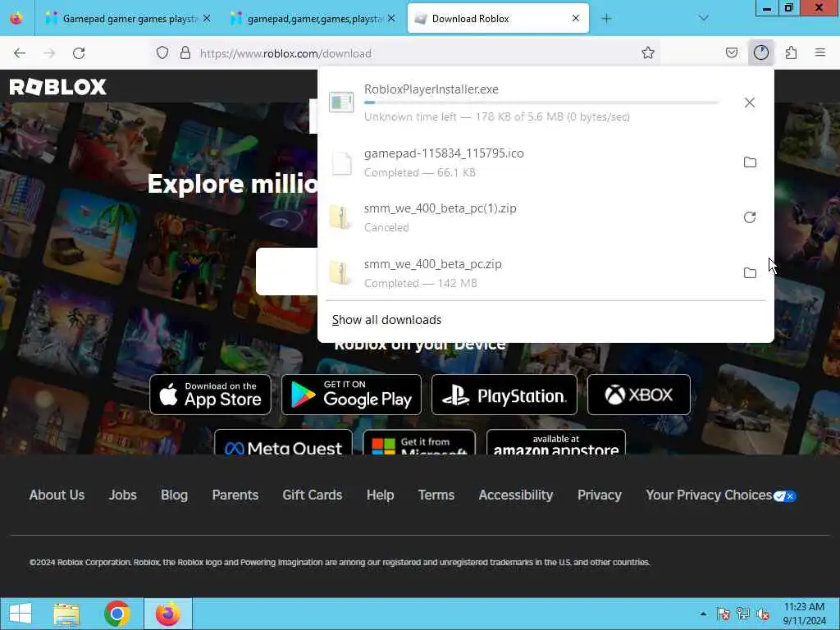840x630 pixels.
Task: Open Get it on Google Play badge
Action: click(x=351, y=395)
